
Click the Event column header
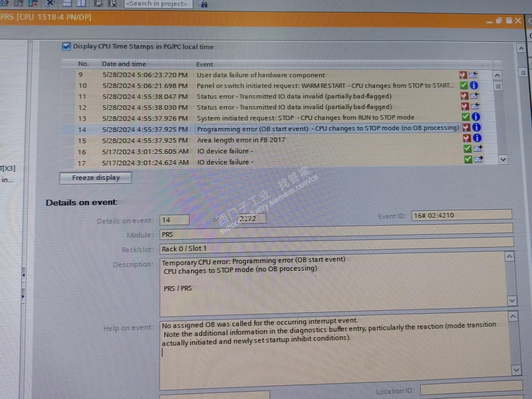pos(204,64)
